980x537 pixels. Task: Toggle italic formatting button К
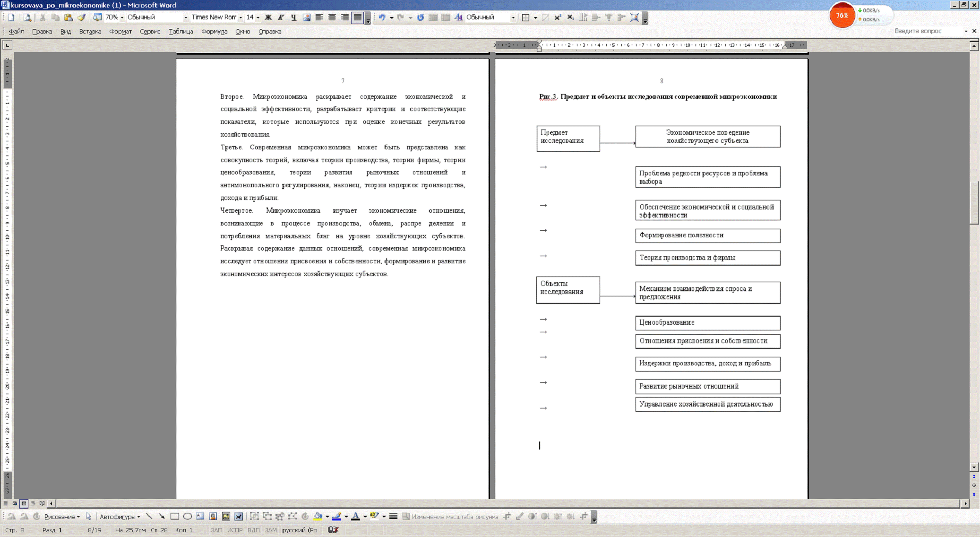[281, 17]
